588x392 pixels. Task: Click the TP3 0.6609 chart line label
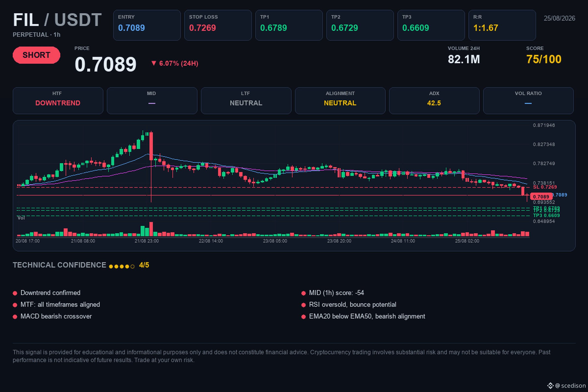pos(547,216)
